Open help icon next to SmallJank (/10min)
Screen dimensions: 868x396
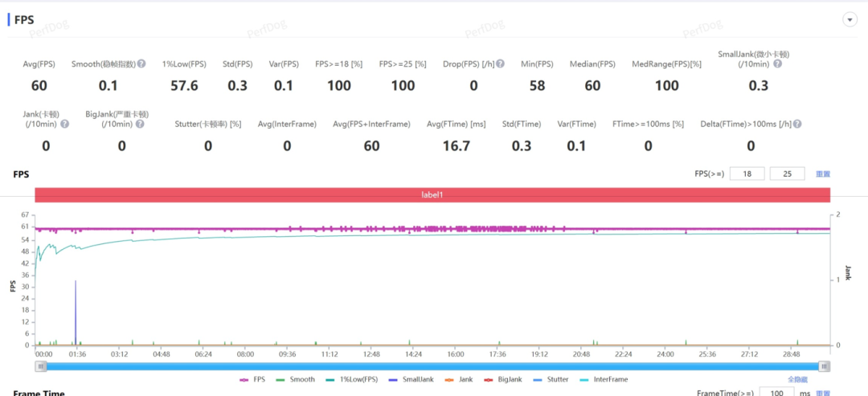click(777, 63)
